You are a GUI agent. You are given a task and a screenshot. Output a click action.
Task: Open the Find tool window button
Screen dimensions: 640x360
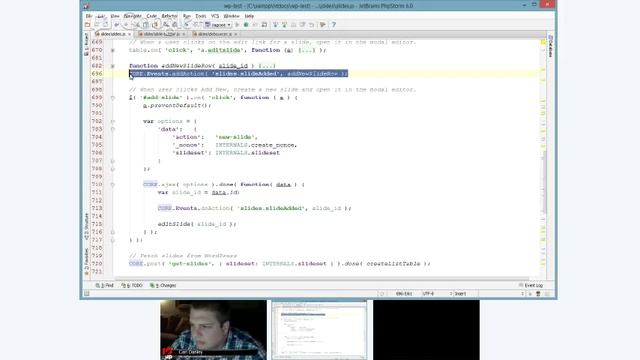104,285
